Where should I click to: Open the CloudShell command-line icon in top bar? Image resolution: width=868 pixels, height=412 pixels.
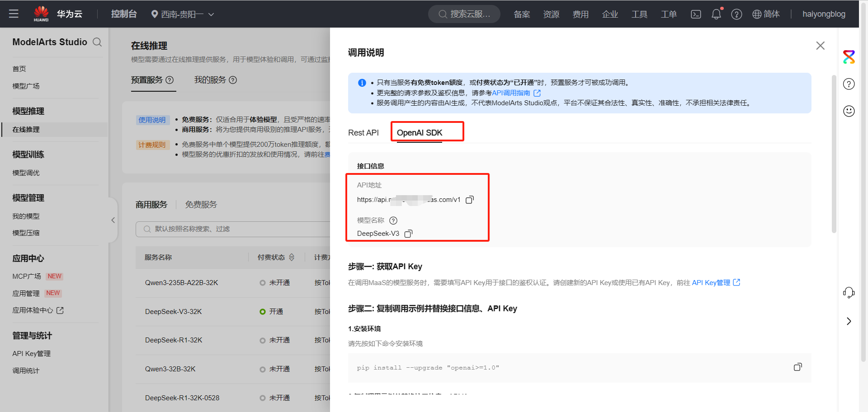click(x=695, y=14)
